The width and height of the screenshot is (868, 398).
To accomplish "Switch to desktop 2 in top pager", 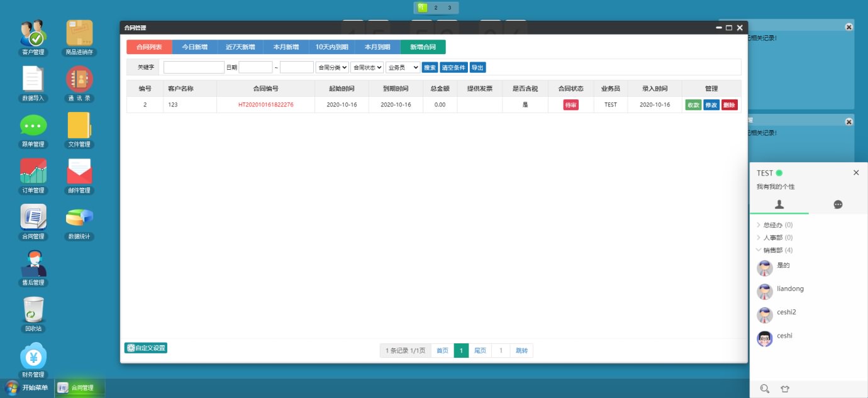I will point(436,8).
